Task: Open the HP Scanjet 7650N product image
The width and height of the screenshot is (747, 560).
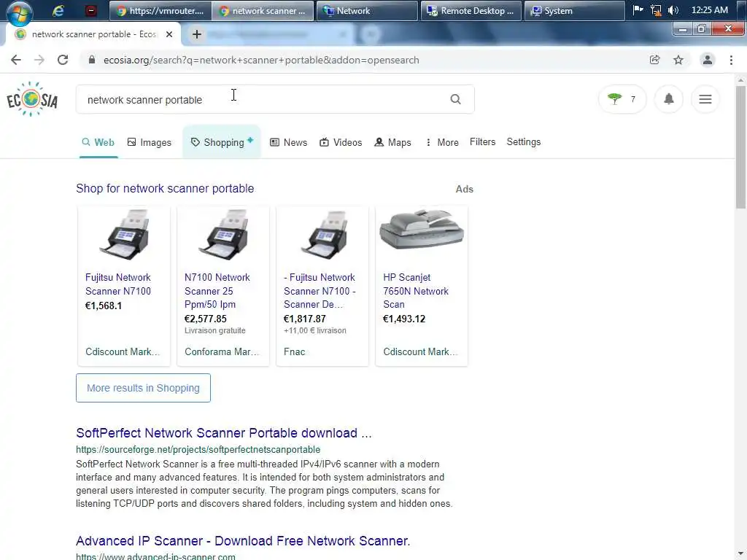Action: coord(422,230)
